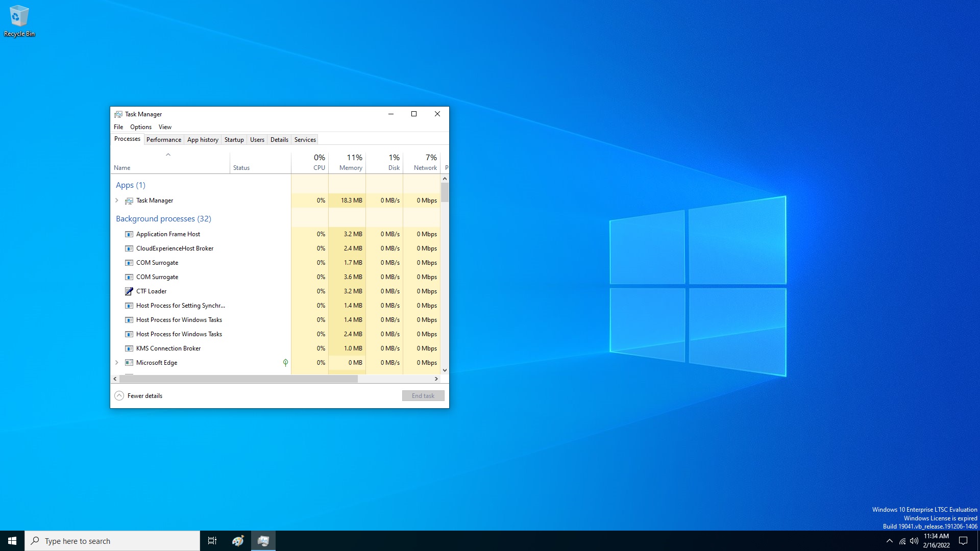Screen dimensions: 980x551
Task: Open the notification Action Center icon
Action: point(963,541)
